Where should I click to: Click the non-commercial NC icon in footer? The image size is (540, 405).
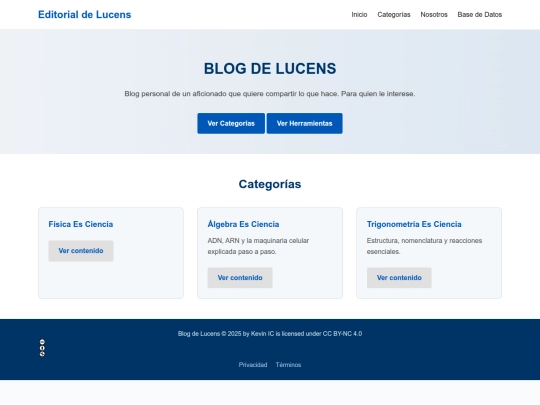(x=42, y=354)
